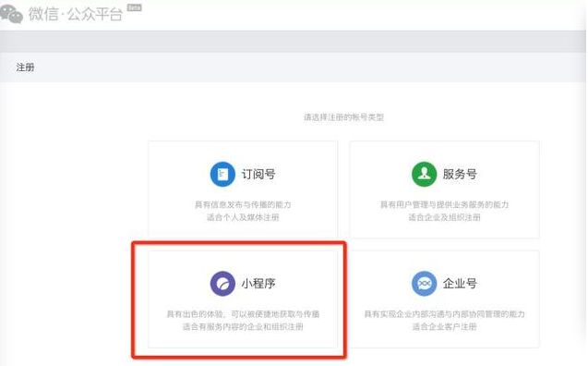Click the blue 企业号 chat icon

click(424, 284)
